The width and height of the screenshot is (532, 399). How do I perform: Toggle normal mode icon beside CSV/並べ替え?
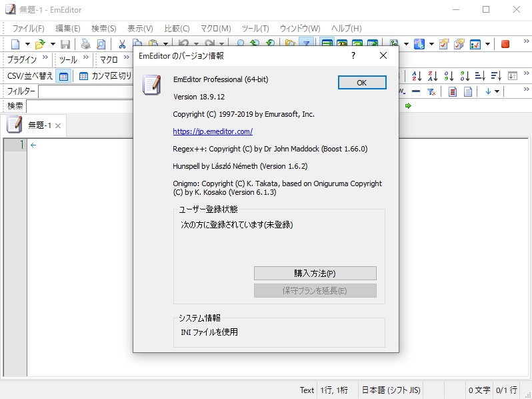click(x=63, y=76)
